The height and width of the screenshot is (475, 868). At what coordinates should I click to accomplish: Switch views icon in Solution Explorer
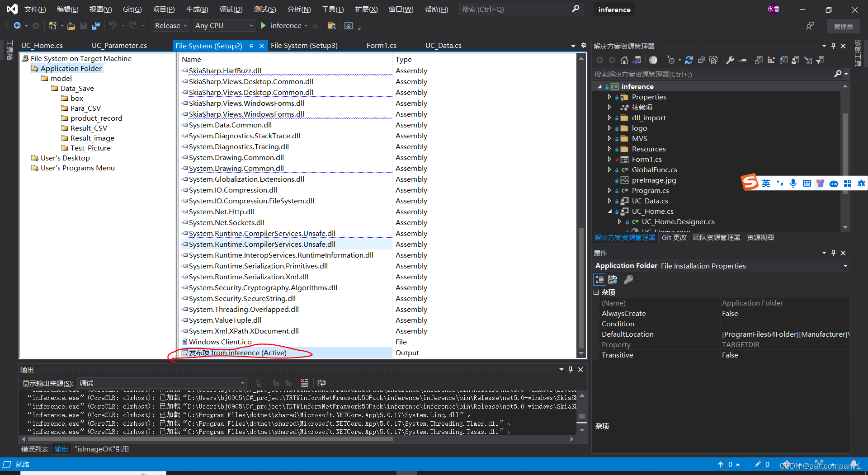click(x=637, y=60)
